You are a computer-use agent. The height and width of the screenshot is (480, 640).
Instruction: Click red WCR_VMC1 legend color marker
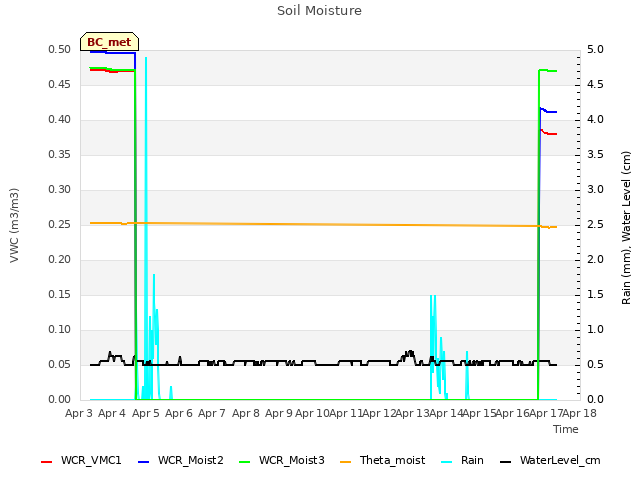point(47,462)
